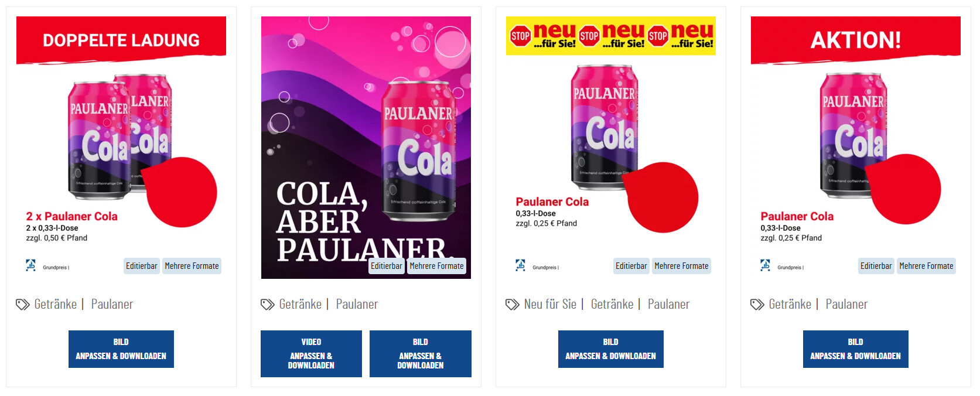
Task: Select the Paulaner tag on the Aktion card
Action: 846,305
